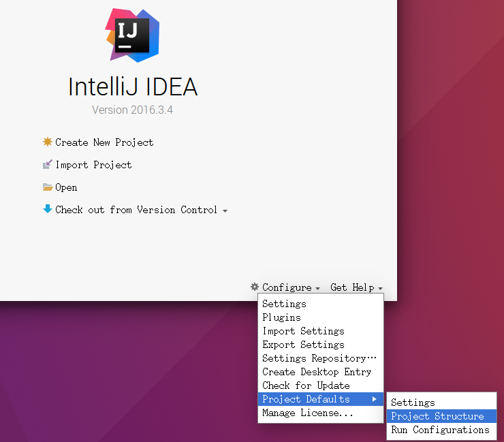Open Run Configurations in submenu

tap(441, 430)
